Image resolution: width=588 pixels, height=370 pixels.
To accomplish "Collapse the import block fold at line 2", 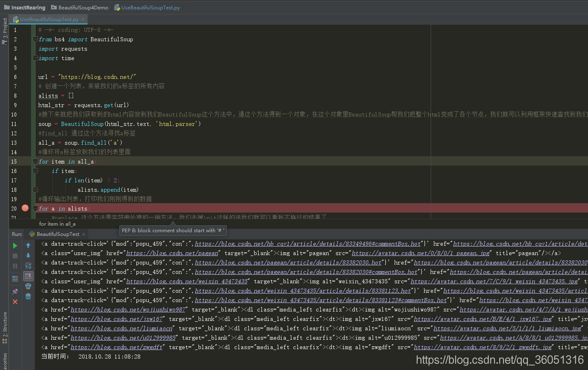I will (35, 39).
